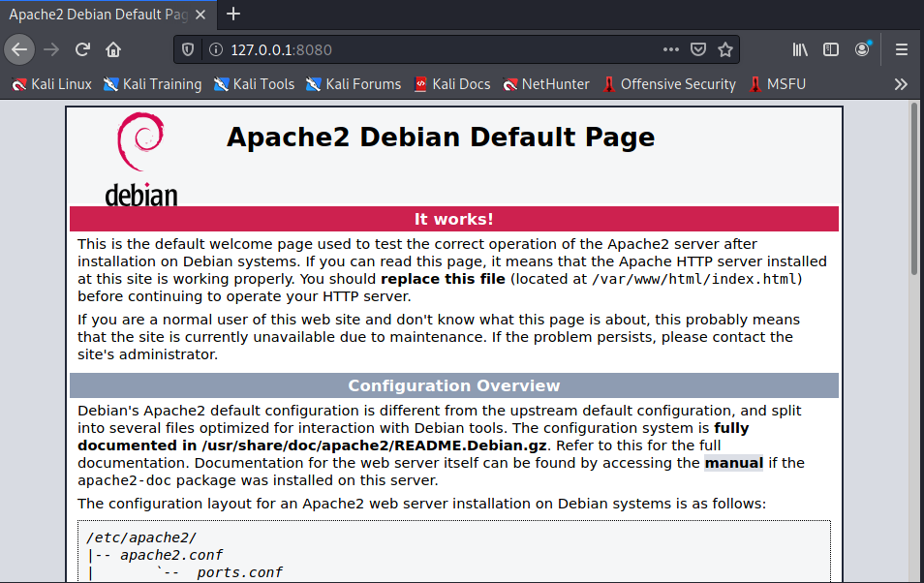Go back with the back arrow button
The image size is (924, 583).
coord(19,49)
